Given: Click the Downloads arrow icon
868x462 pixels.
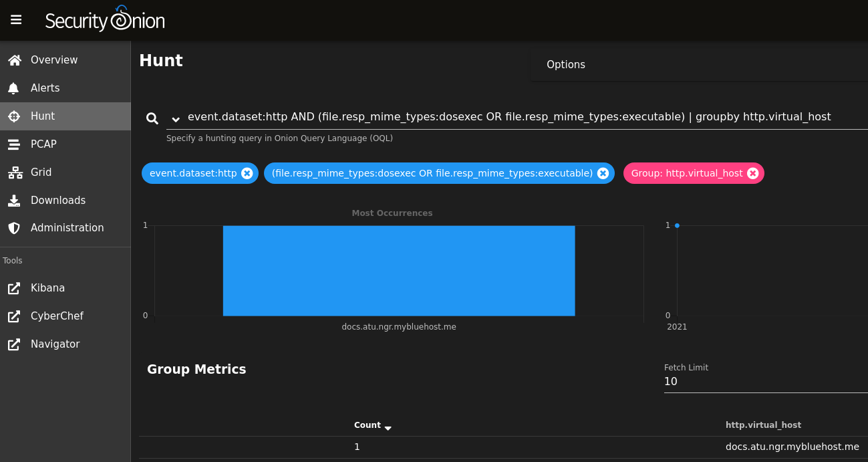Looking at the screenshot, I should click(14, 201).
